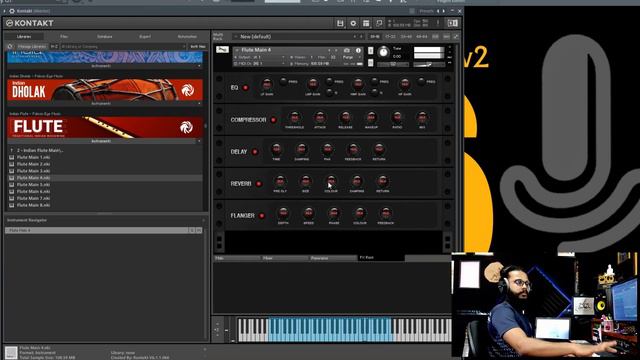Show instrument info via the 'i' icon
Image resolution: width=640 pixels, height=360 pixels.
pos(358,50)
